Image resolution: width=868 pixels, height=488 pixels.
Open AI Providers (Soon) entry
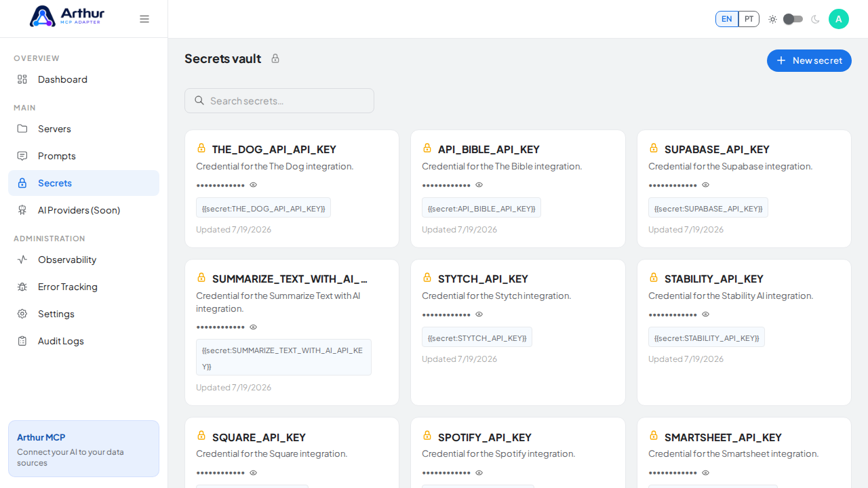83,210
